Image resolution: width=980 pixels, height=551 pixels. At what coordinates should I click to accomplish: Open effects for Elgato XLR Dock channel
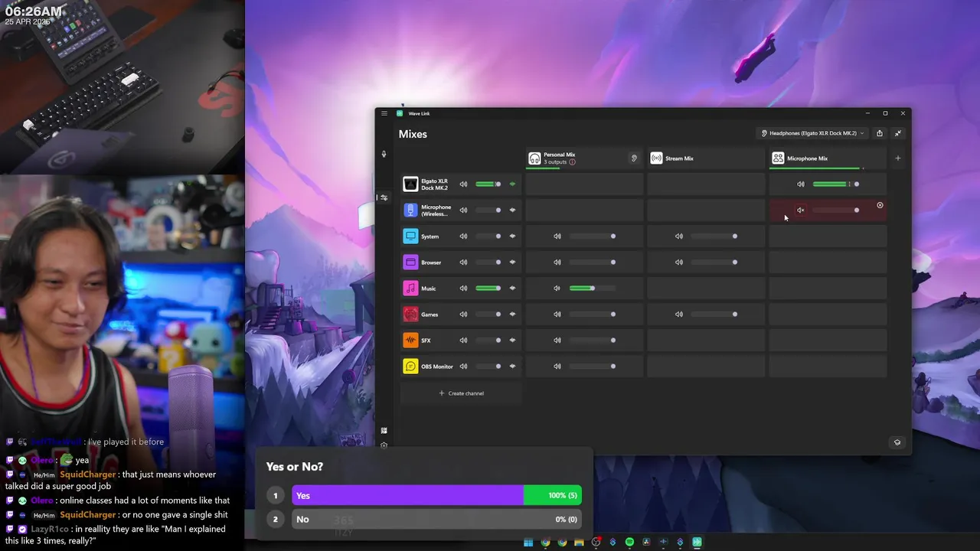pos(512,184)
